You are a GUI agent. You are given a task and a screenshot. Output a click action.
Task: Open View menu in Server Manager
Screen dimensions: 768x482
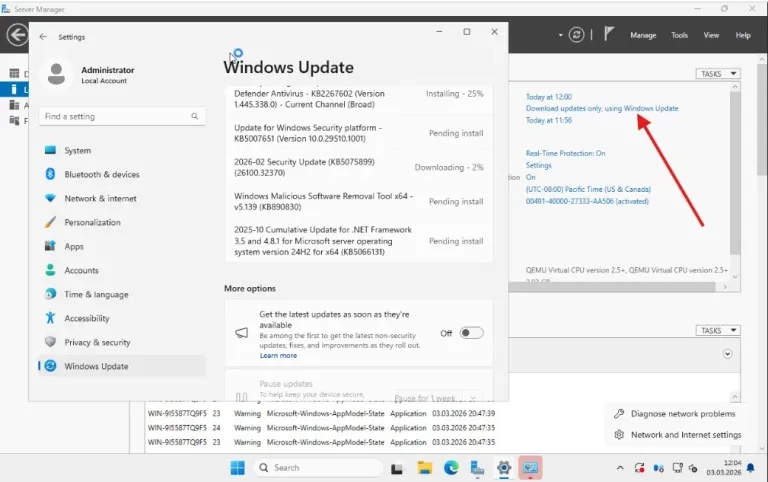point(711,35)
